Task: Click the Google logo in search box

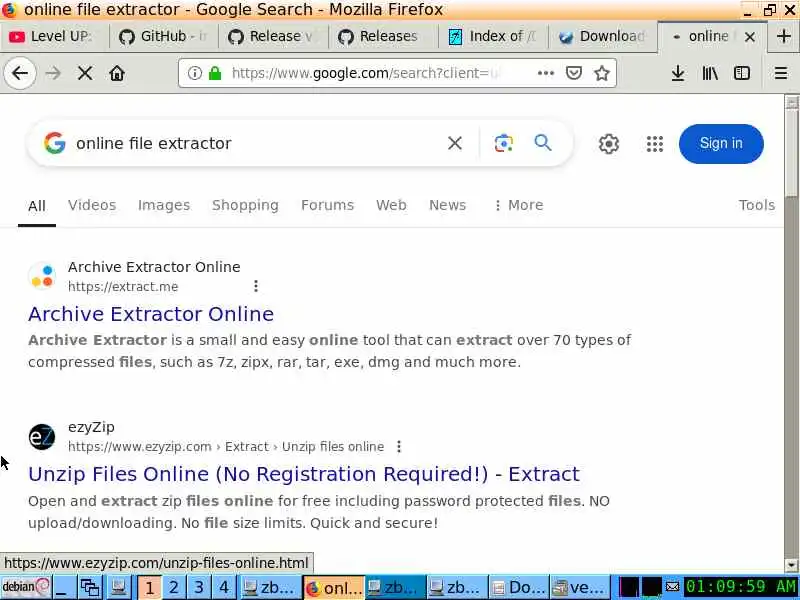Action: [x=55, y=143]
